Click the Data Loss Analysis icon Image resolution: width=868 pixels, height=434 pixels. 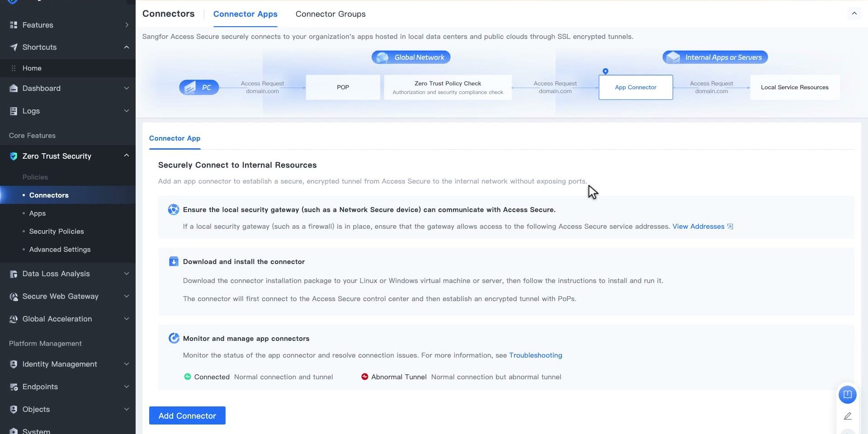[x=14, y=274]
